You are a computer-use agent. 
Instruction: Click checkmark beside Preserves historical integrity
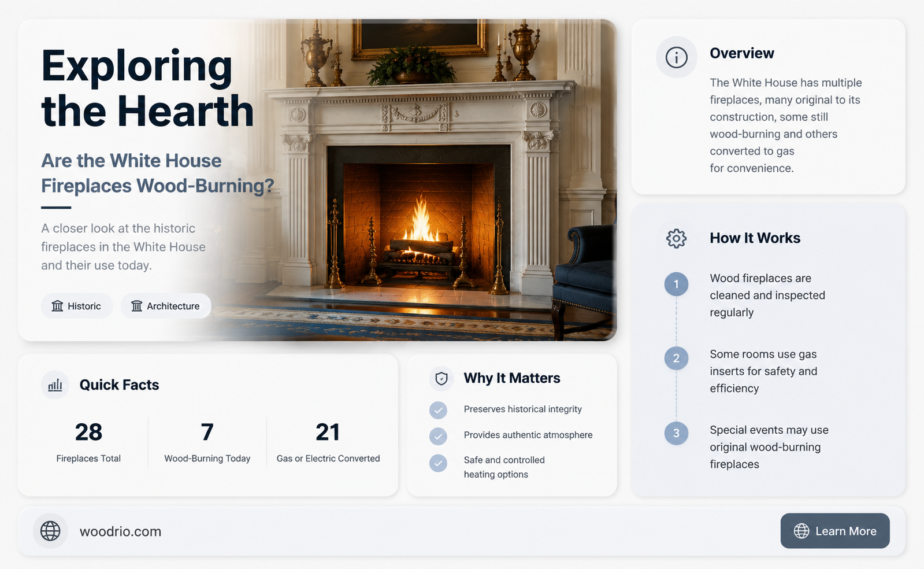pos(438,410)
